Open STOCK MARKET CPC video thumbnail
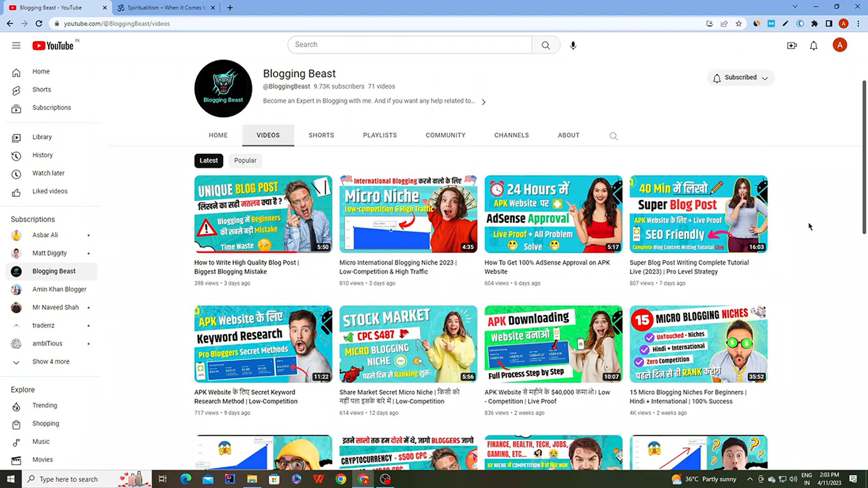The height and width of the screenshot is (488, 868). (408, 344)
